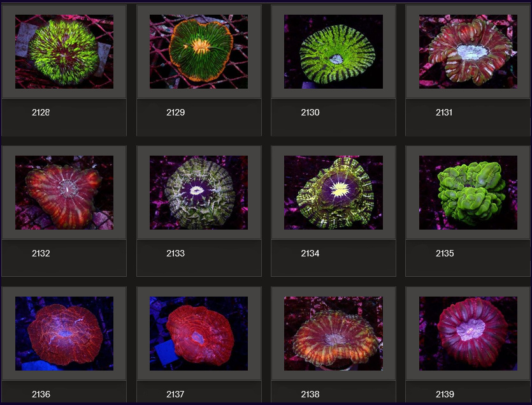This screenshot has width=532, height=405.
Task: Open coral thumbnail 2128
Action: pos(64,52)
